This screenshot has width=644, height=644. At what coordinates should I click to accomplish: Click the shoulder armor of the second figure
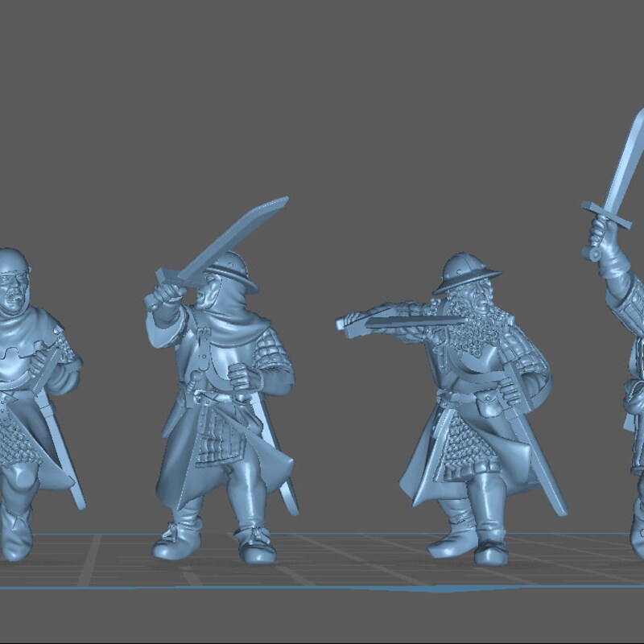coord(266,342)
